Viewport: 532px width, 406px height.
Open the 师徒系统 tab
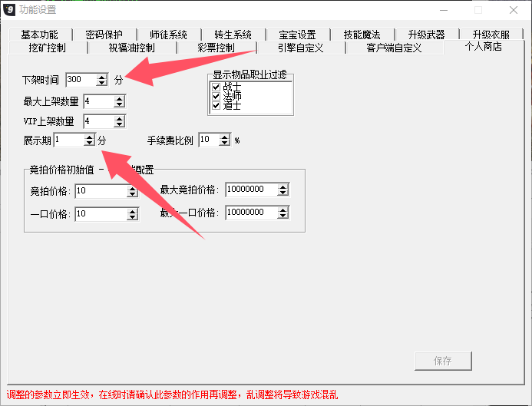click(169, 35)
